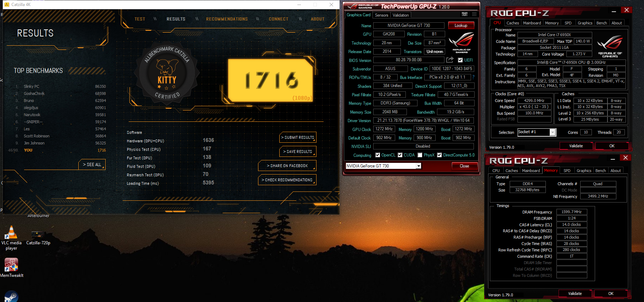The width and height of the screenshot is (644, 302).
Task: Click OK in upper CPU-Z window
Action: coord(612,146)
